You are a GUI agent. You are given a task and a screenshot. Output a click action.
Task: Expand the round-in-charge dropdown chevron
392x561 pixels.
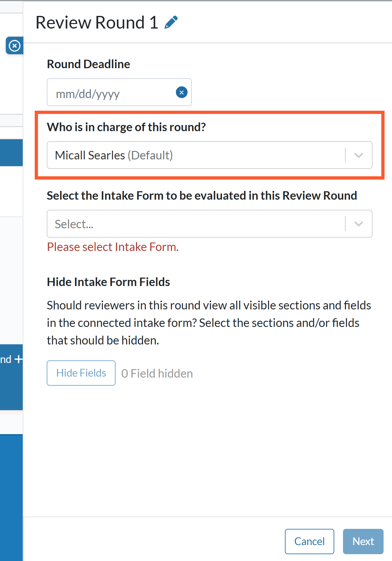pyautogui.click(x=359, y=155)
